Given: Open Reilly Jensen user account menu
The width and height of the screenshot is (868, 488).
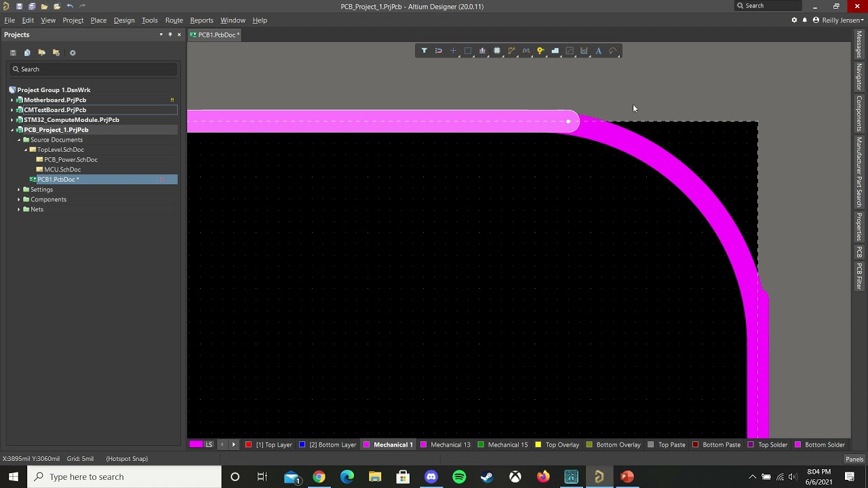Looking at the screenshot, I should [838, 20].
